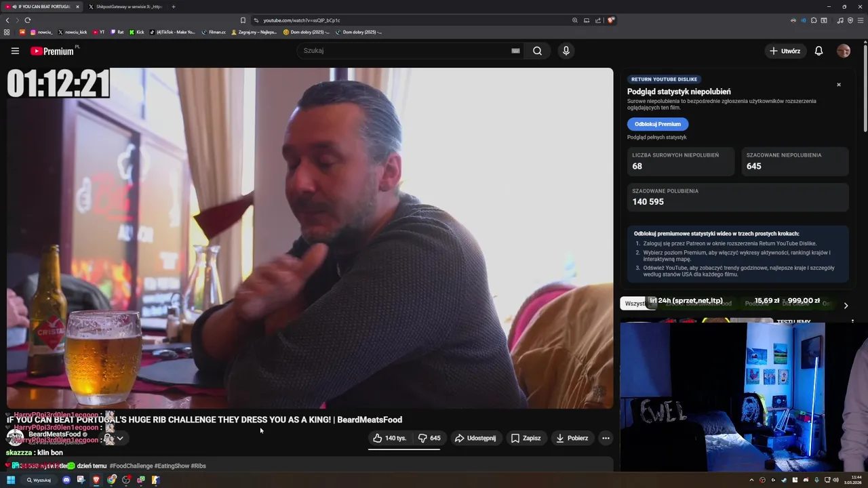Click the video player area

pos(310,238)
